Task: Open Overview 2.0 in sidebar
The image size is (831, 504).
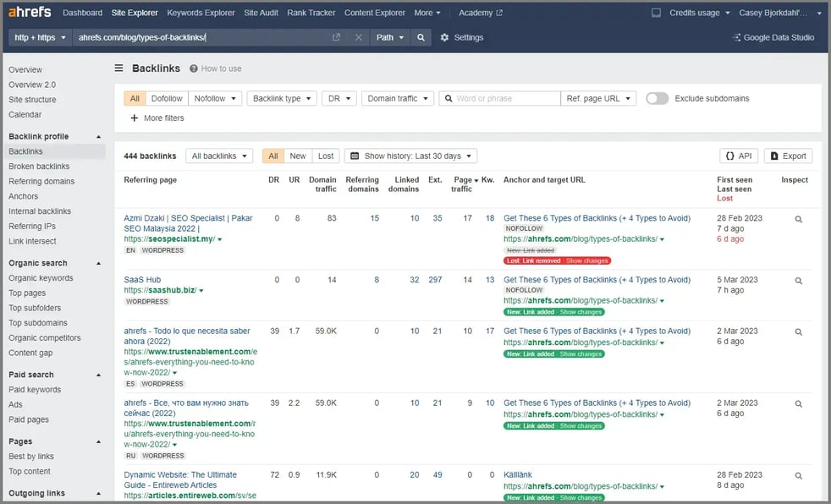Action: tap(32, 85)
